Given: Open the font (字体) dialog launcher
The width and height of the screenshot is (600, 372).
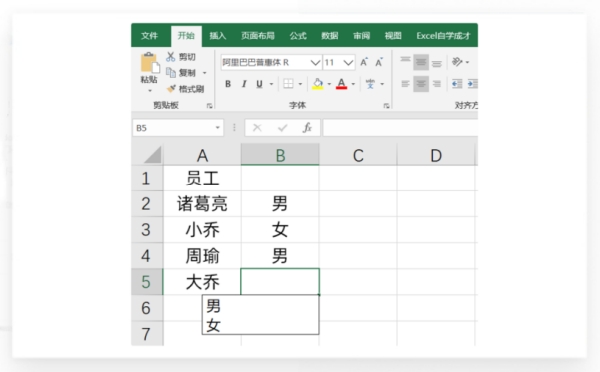Looking at the screenshot, I should point(386,106).
